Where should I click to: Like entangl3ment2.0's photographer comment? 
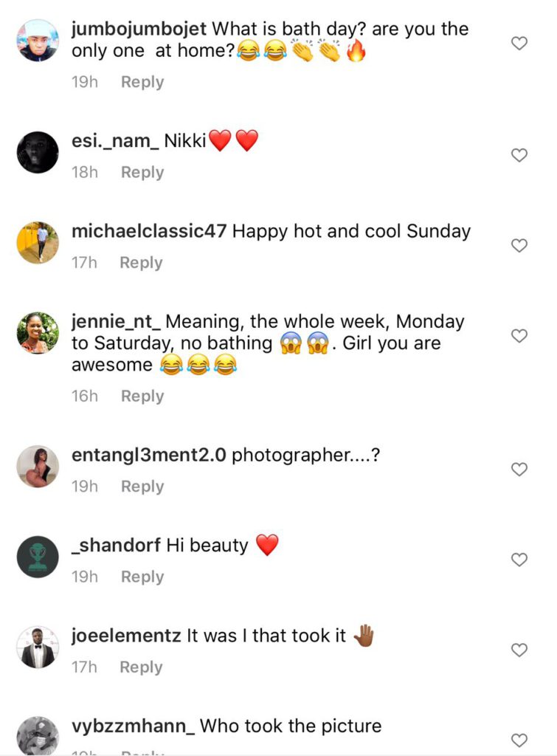(x=519, y=470)
